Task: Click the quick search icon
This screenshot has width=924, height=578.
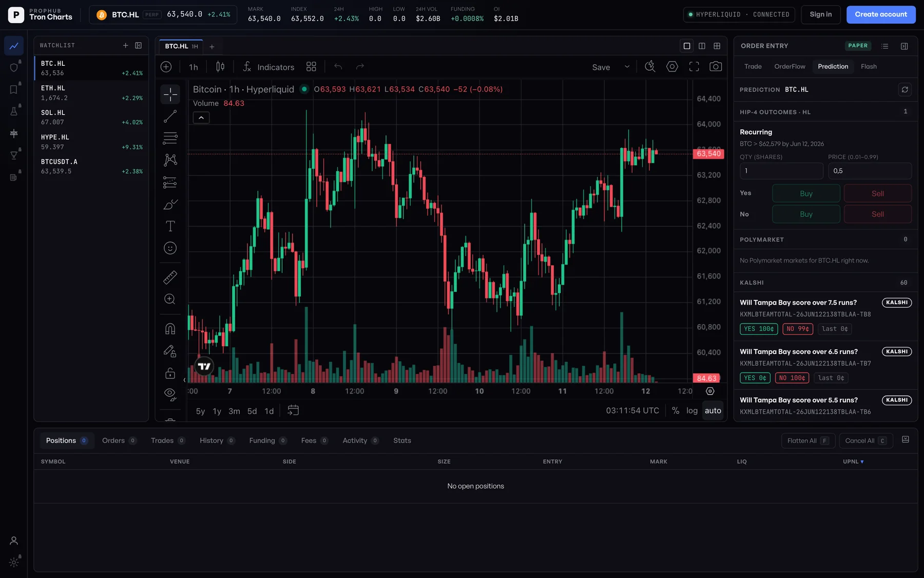Action: point(650,67)
